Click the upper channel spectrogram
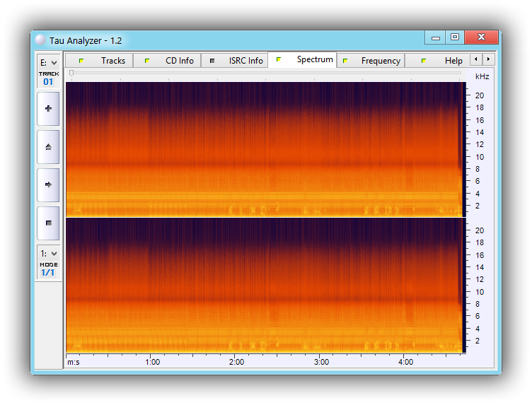532x405 pixels. pyautogui.click(x=264, y=148)
